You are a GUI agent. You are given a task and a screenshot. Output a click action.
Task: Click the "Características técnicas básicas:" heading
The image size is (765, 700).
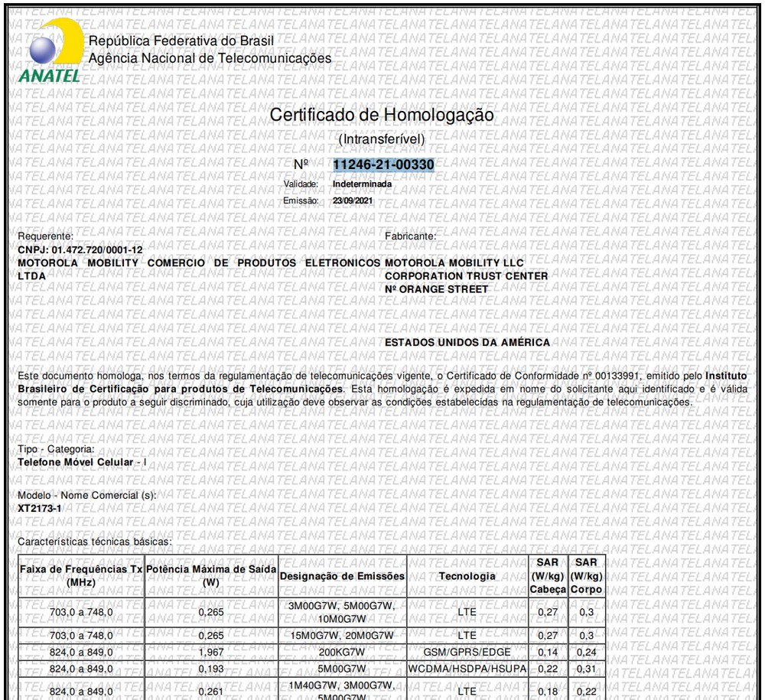[x=95, y=542]
